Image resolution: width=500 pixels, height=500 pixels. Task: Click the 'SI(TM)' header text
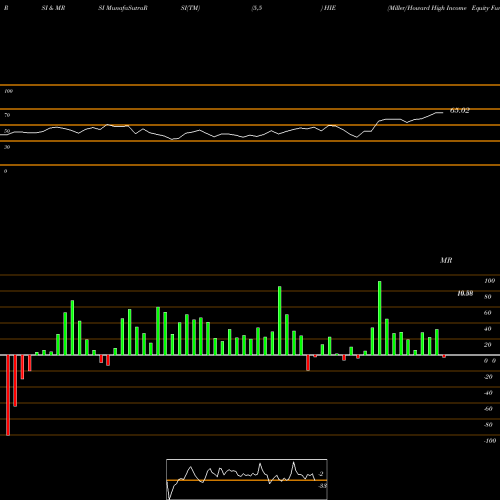click(x=190, y=8)
